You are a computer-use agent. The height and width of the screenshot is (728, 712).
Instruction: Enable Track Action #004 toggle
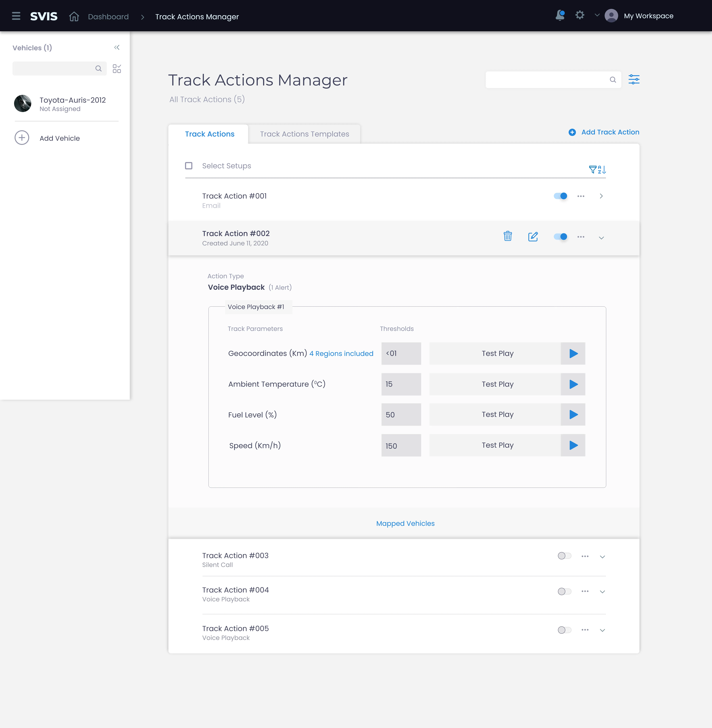565,591
